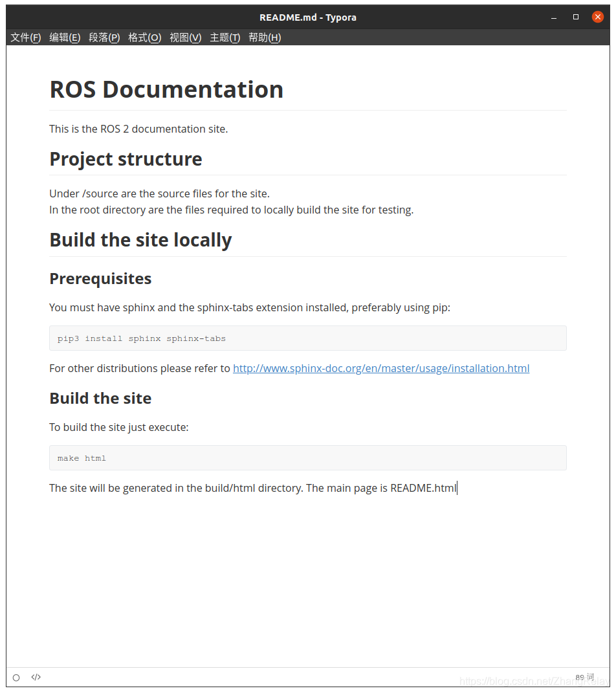616x693 pixels.
Task: Close the README.md Typora window
Action: [598, 17]
